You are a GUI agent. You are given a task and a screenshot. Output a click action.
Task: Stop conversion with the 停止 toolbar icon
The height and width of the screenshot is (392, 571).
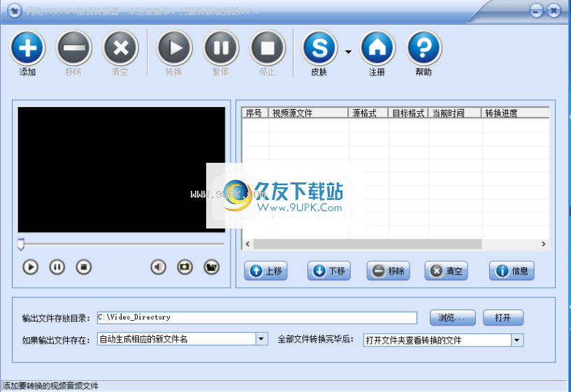268,48
